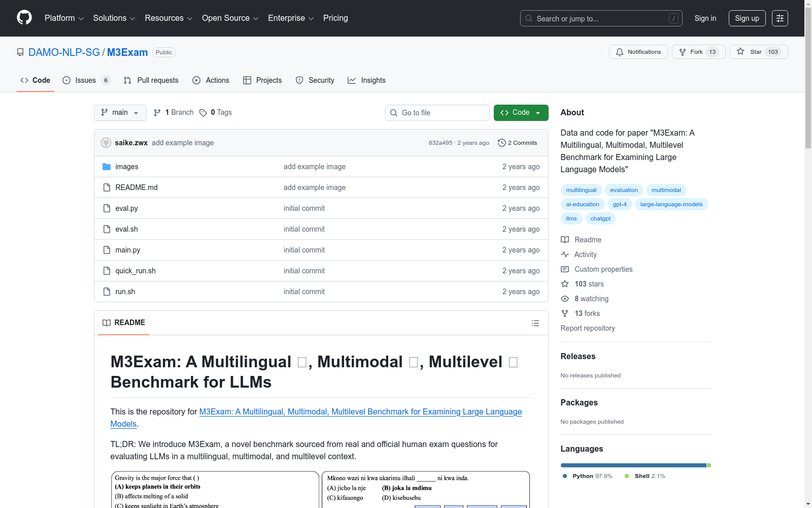Open the green Code dropdown

(x=521, y=113)
